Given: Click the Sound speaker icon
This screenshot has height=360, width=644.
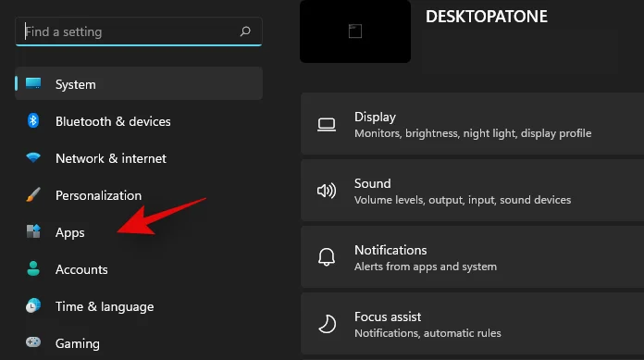Looking at the screenshot, I should [x=327, y=191].
